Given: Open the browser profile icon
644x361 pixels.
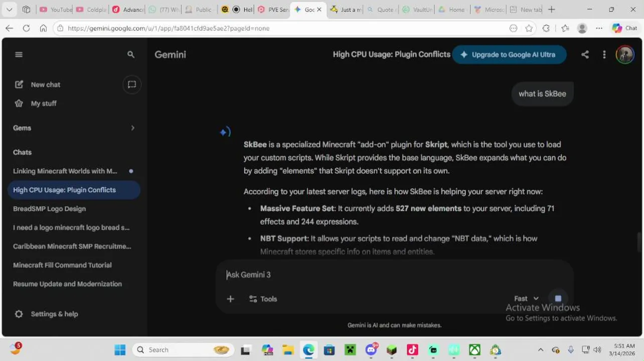Looking at the screenshot, I should coord(582,28).
